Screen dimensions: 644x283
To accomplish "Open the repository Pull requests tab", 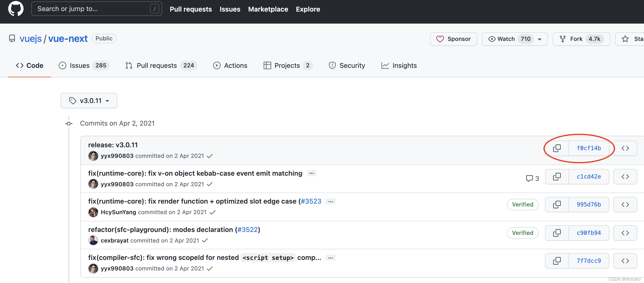I will pyautogui.click(x=161, y=65).
